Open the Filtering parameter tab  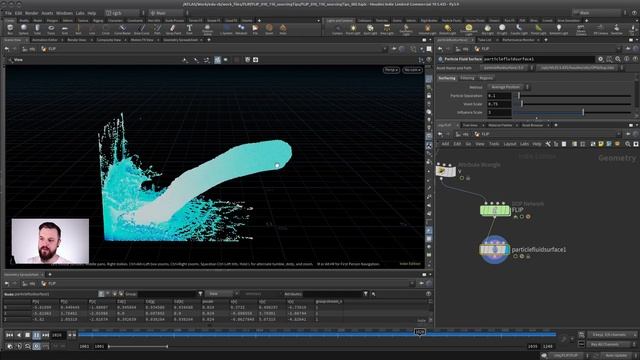467,78
